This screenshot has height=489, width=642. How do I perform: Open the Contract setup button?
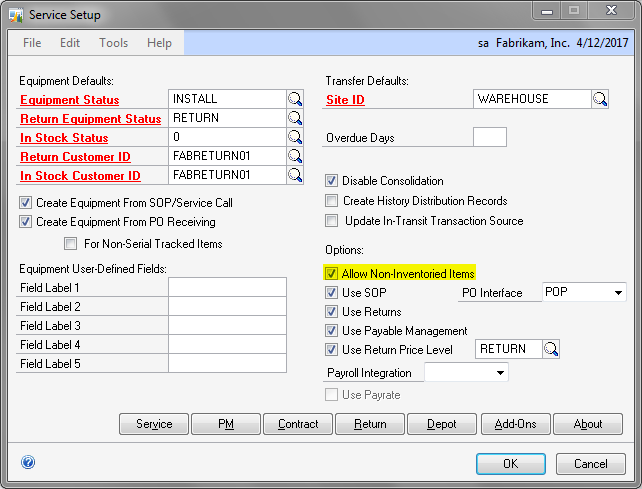coord(298,424)
